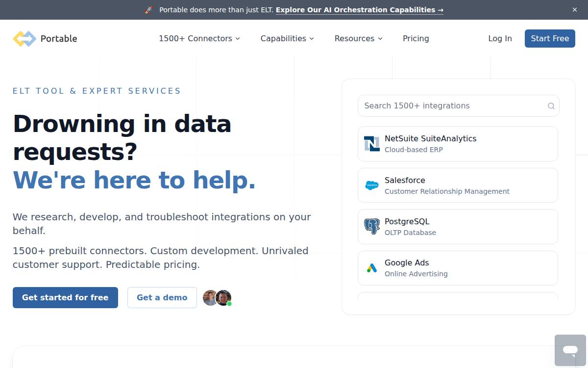
Task: Click the Portable logo icon
Action: click(24, 39)
